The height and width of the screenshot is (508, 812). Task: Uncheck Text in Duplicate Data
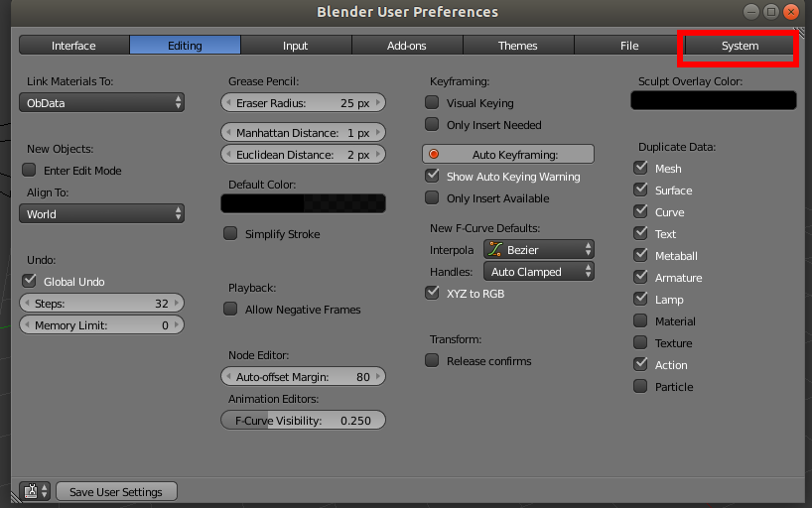coord(640,233)
